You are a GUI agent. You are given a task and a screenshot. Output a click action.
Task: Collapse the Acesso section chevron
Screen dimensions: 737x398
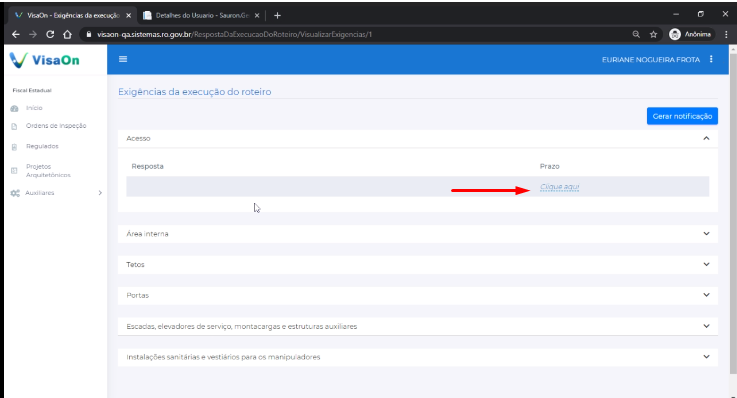(x=706, y=138)
